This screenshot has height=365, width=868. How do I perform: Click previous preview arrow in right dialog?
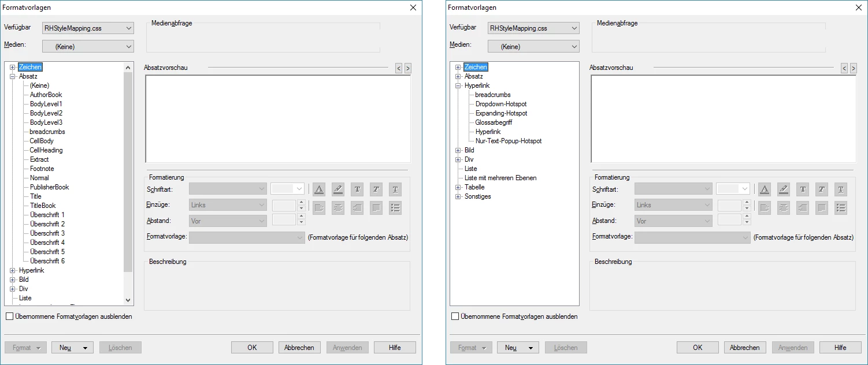pos(844,68)
